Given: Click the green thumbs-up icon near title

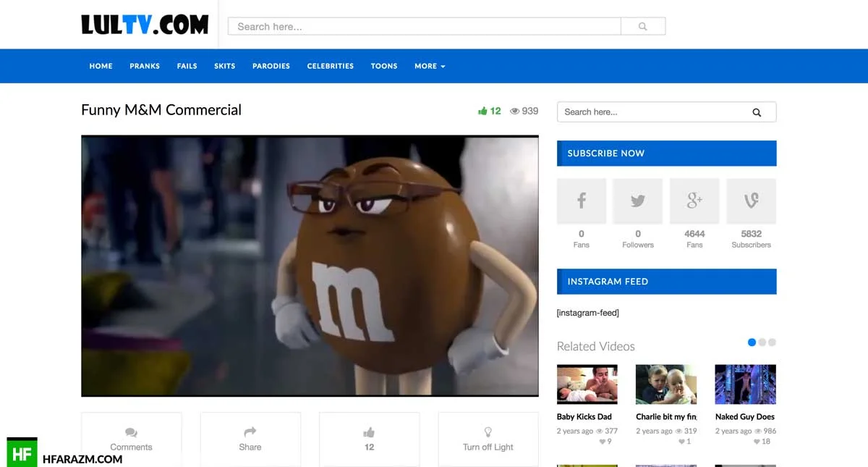Looking at the screenshot, I should 482,111.
